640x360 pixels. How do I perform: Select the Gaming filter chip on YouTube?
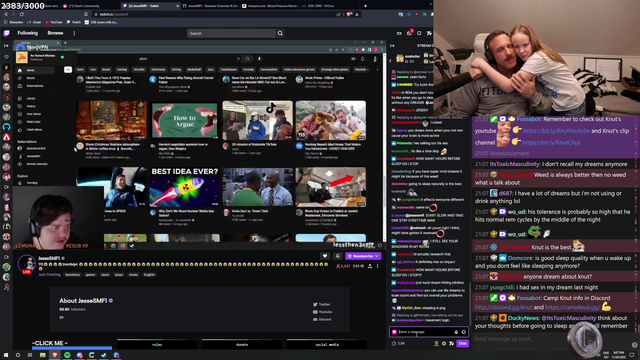click(x=122, y=70)
